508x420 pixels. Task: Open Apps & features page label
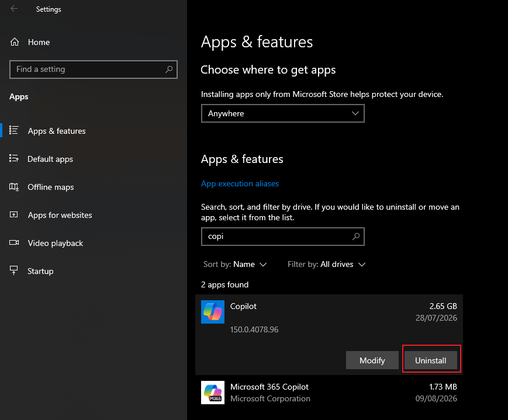[x=57, y=131]
